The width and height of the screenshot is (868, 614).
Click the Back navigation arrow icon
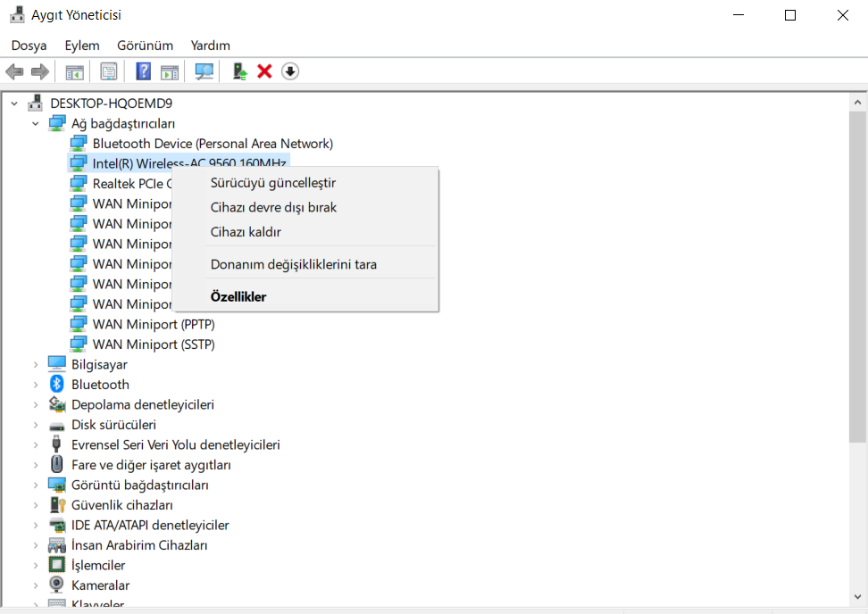(x=14, y=71)
